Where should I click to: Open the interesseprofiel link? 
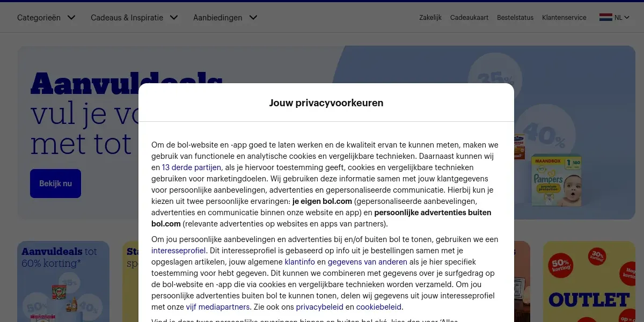[179, 251]
